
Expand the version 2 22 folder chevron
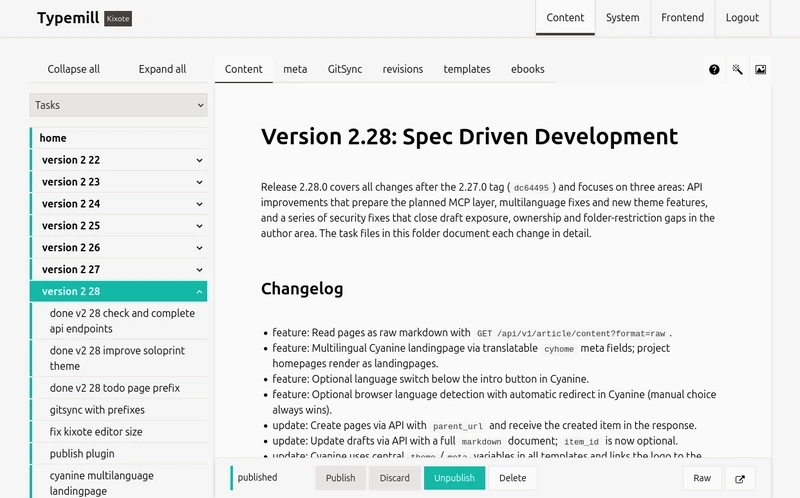click(199, 160)
